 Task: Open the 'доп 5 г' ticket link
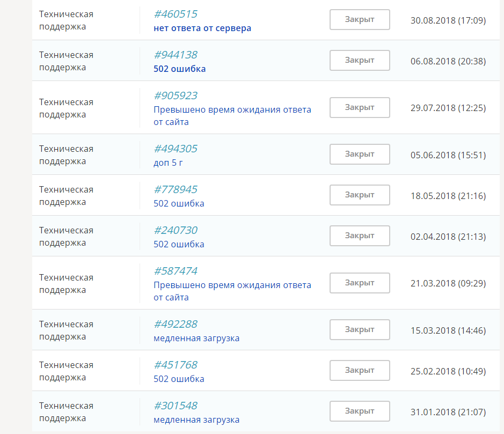pos(168,163)
